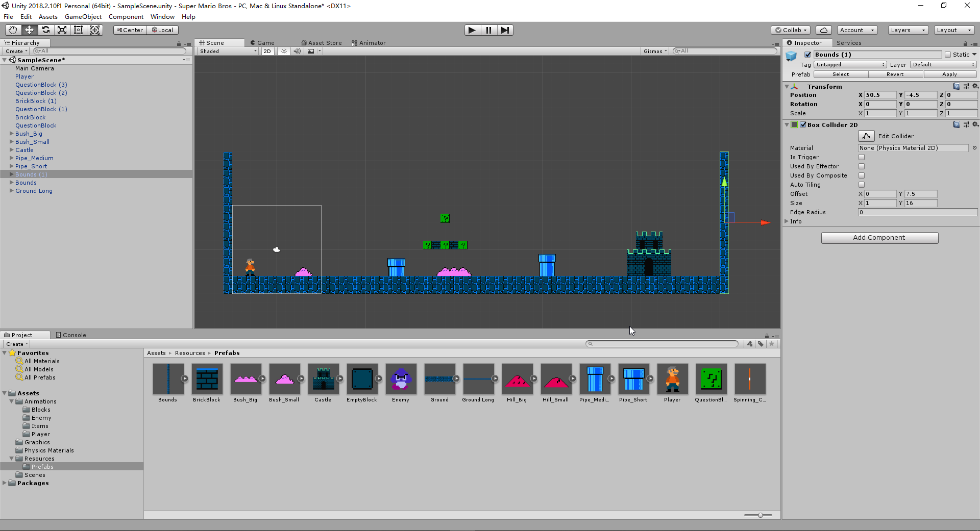This screenshot has height=531, width=980.
Task: Open Hierarchy Create button
Action: coord(16,51)
